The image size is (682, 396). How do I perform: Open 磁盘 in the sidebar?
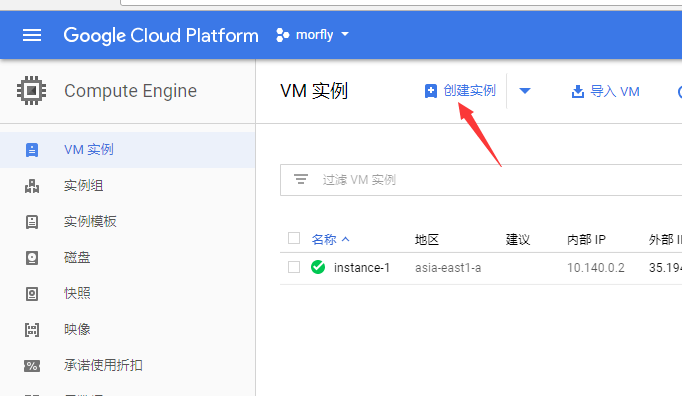[x=77, y=258]
